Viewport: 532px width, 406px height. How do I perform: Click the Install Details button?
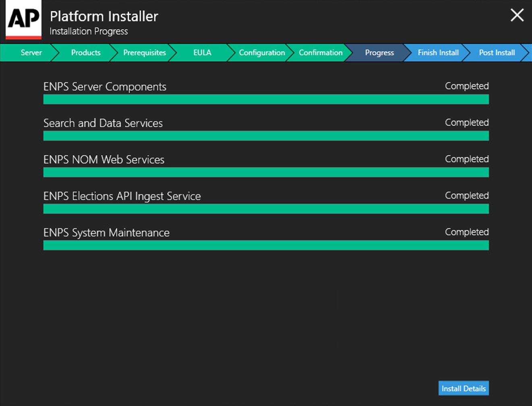click(x=464, y=388)
